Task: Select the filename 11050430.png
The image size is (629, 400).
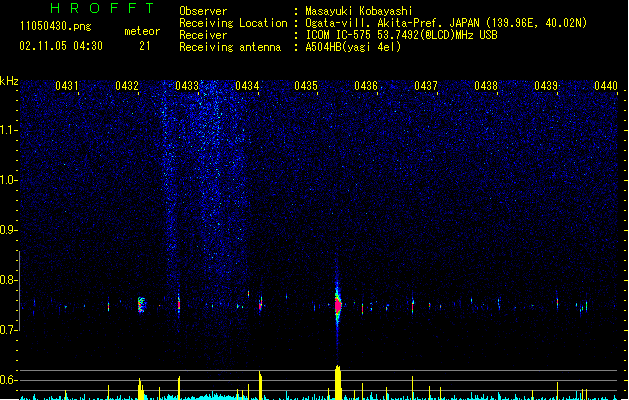Action: (x=56, y=26)
